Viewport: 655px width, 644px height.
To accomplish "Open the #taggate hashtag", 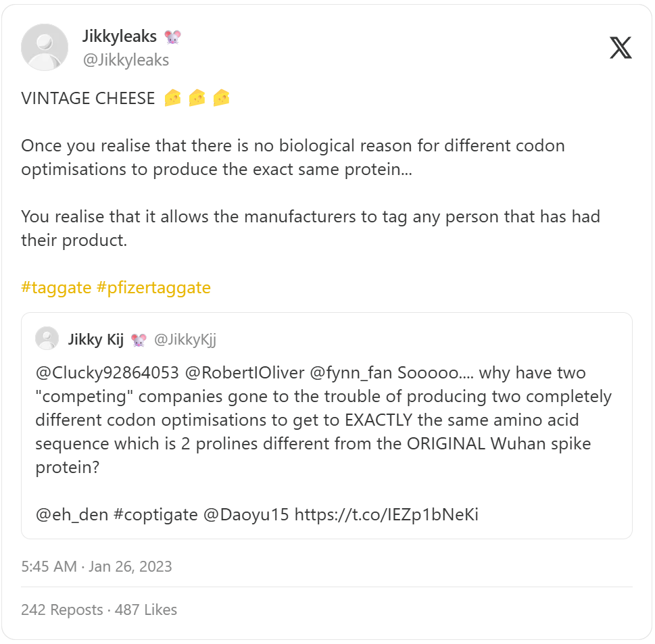I will pos(56,288).
